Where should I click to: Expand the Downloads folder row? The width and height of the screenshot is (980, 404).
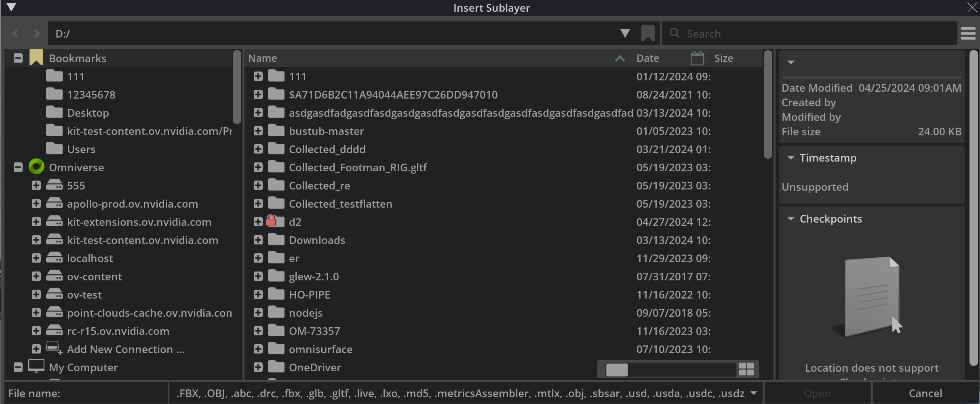tap(258, 240)
